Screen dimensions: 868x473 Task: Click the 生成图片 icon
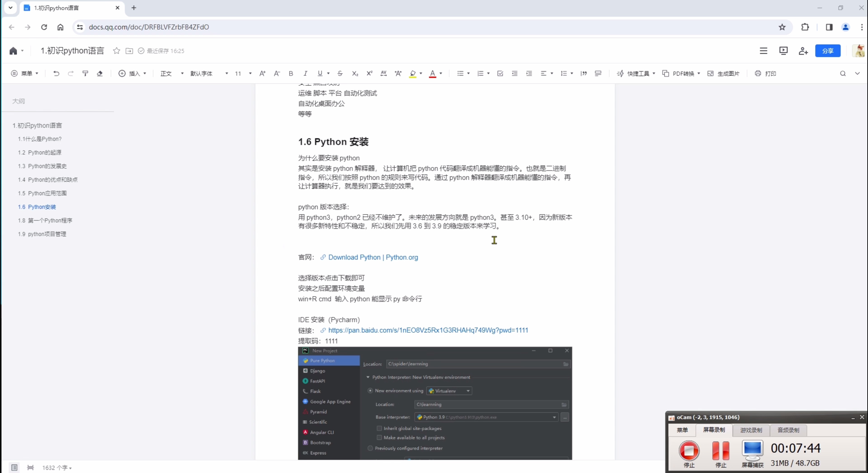723,73
